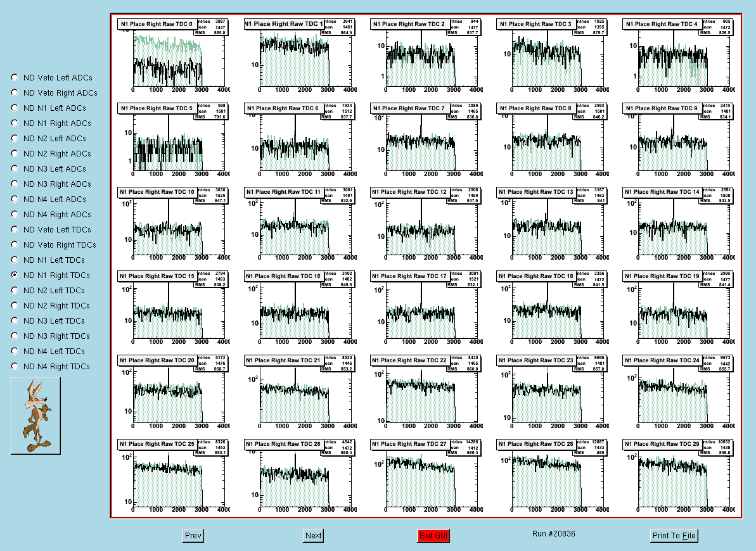Choose ND N3 Left TDCs
Screen dimensions: 756x551
15,320
